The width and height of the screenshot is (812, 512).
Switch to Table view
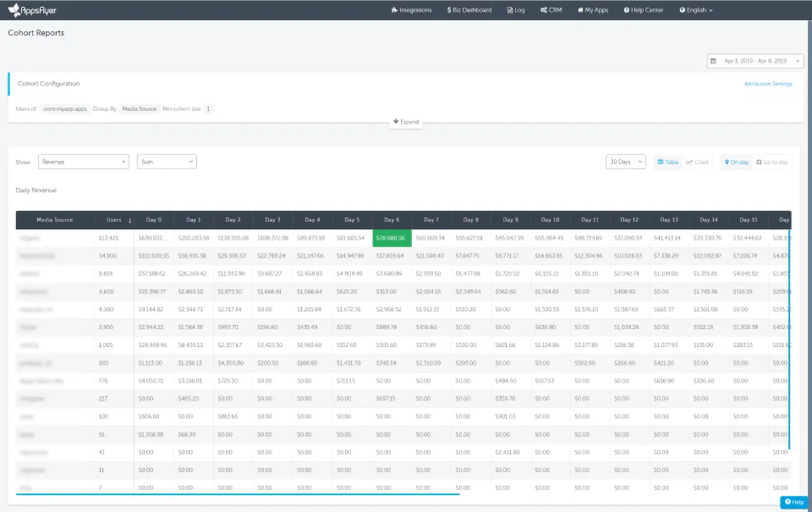(668, 162)
